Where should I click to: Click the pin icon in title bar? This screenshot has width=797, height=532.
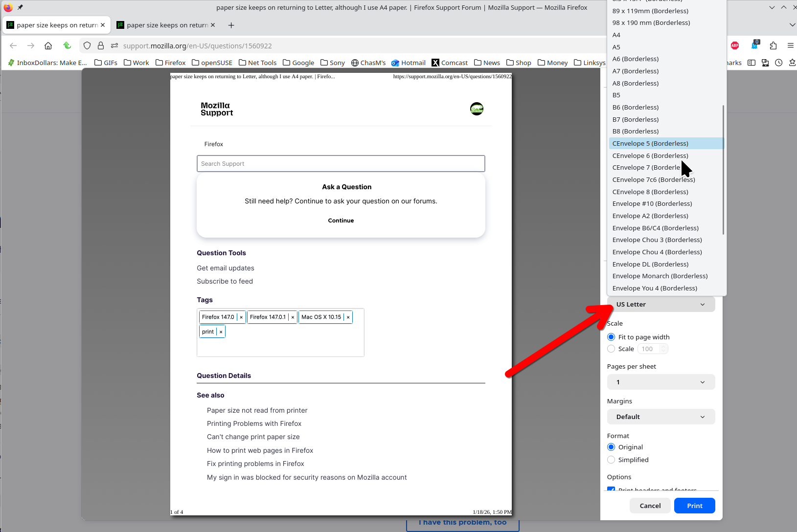(x=20, y=7)
